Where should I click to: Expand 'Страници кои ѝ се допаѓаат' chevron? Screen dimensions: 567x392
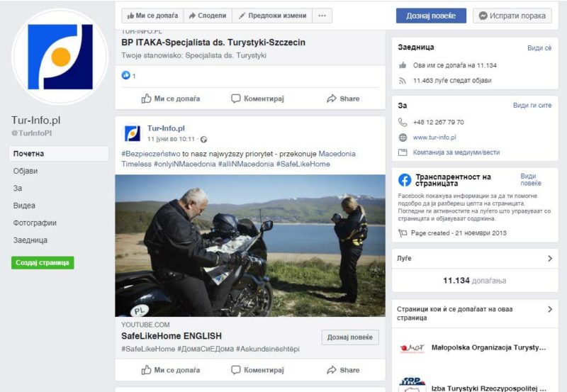[550, 309]
